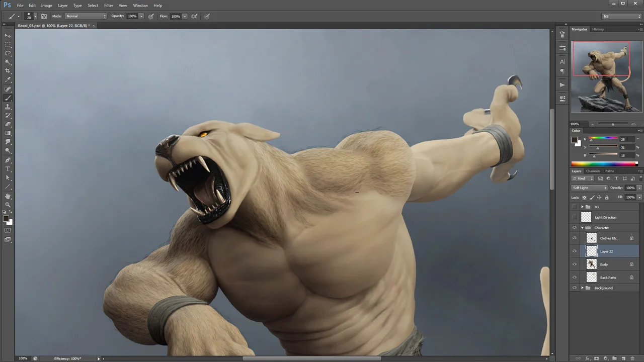Screen dimensions: 644x362
Task: Select the Move tool at toolbar top
Action: pos(8,35)
